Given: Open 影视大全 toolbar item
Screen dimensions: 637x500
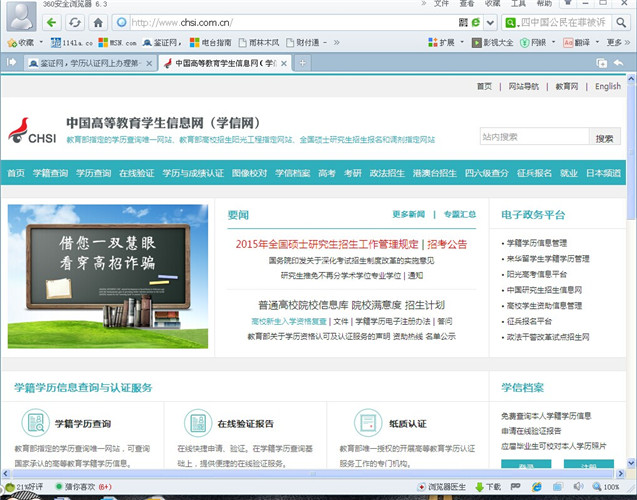Looking at the screenshot, I should point(492,42).
